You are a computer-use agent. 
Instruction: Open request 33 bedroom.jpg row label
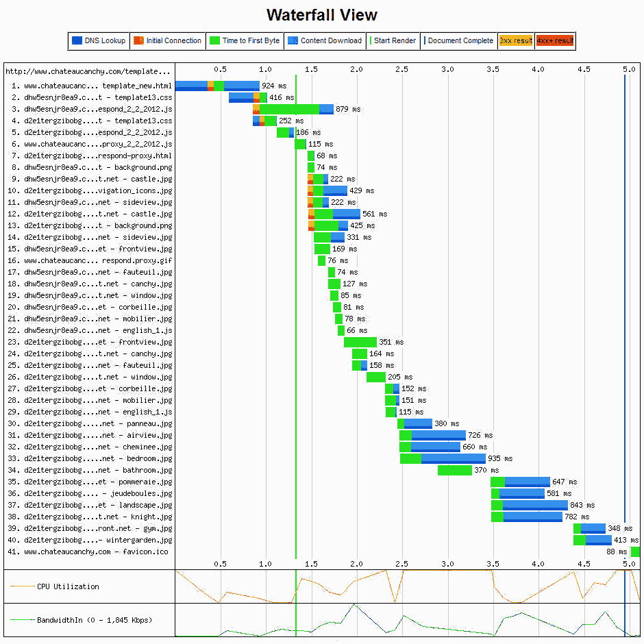pos(91,458)
